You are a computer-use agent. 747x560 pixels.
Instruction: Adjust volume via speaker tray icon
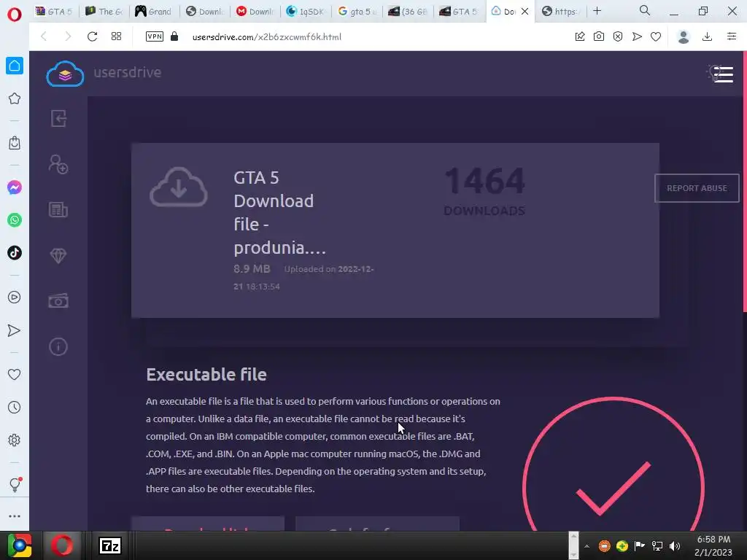(x=675, y=546)
